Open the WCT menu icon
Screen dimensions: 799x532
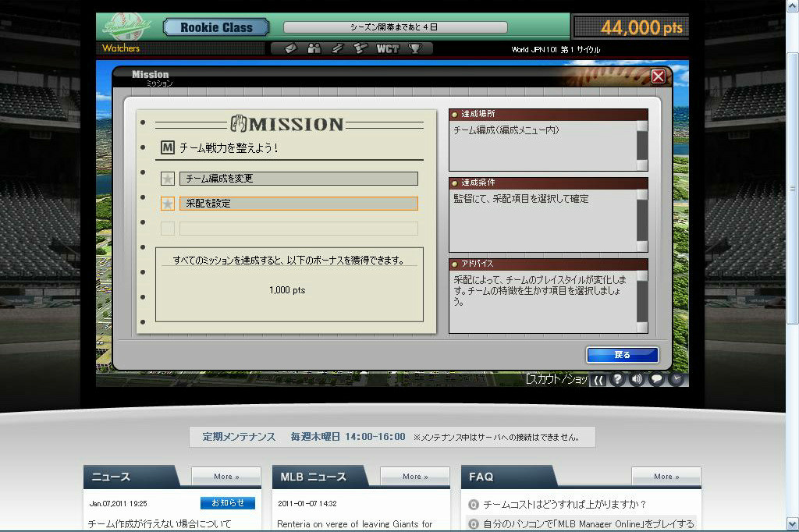click(x=387, y=48)
